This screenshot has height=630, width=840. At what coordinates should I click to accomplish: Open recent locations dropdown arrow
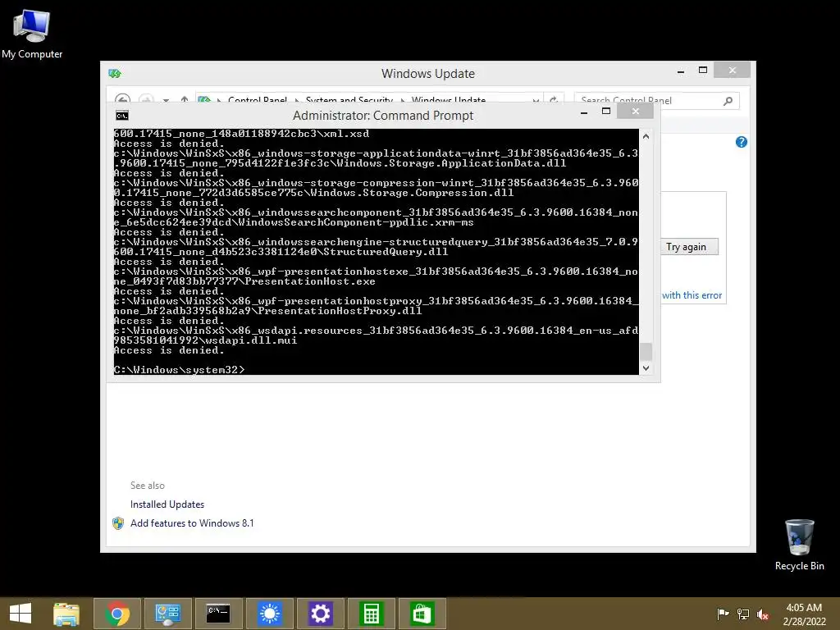[166, 100]
